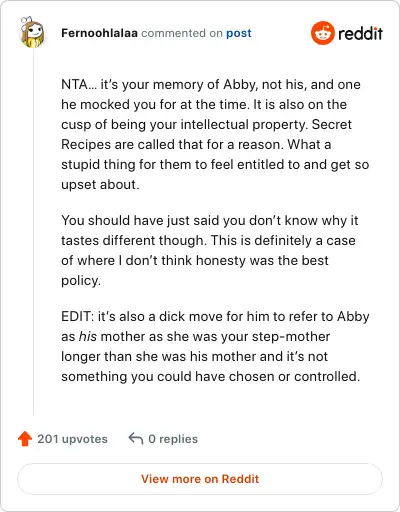Click the vertical comment thread line
This screenshot has width=400, height=512.
point(33,232)
